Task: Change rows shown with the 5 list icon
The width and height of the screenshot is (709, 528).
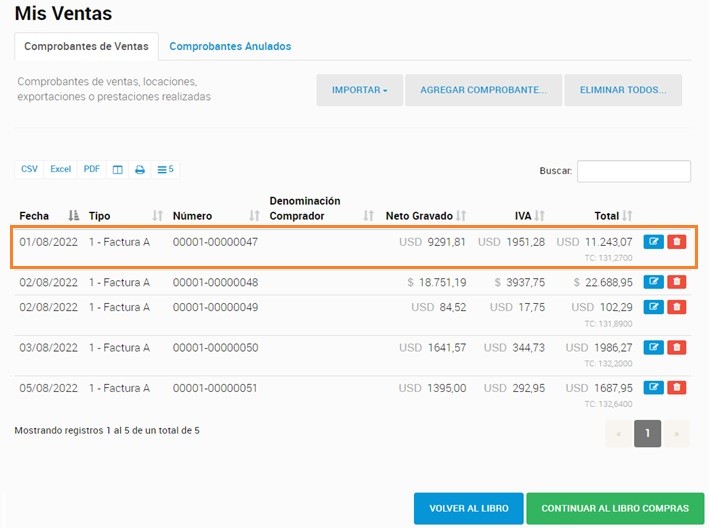Action: (x=165, y=170)
